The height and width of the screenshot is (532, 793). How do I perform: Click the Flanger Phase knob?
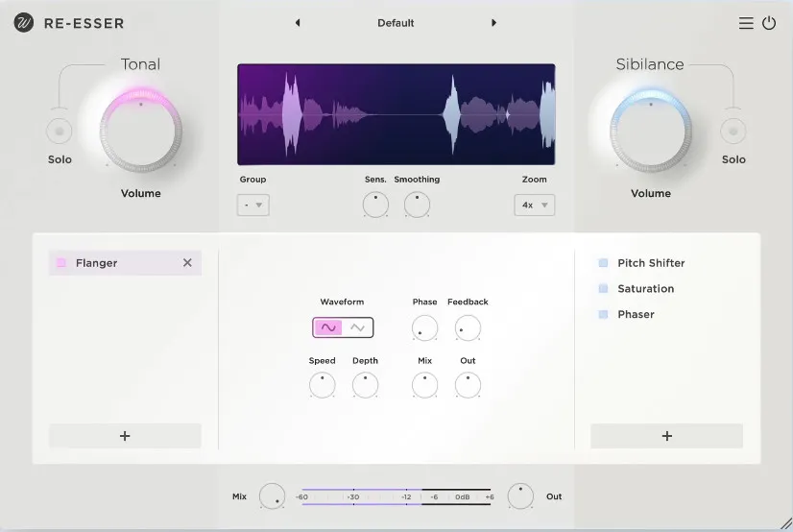click(x=424, y=327)
